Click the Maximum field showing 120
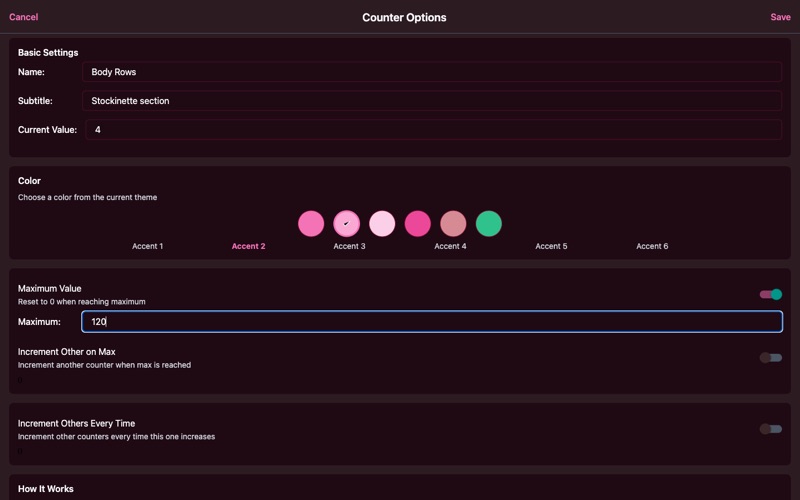The height and width of the screenshot is (500, 800). coord(431,322)
